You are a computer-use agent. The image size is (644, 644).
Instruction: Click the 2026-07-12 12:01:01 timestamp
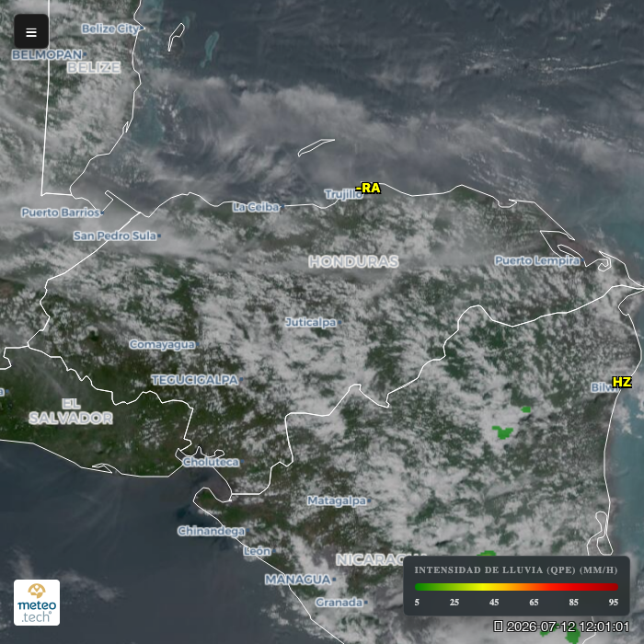(x=568, y=627)
